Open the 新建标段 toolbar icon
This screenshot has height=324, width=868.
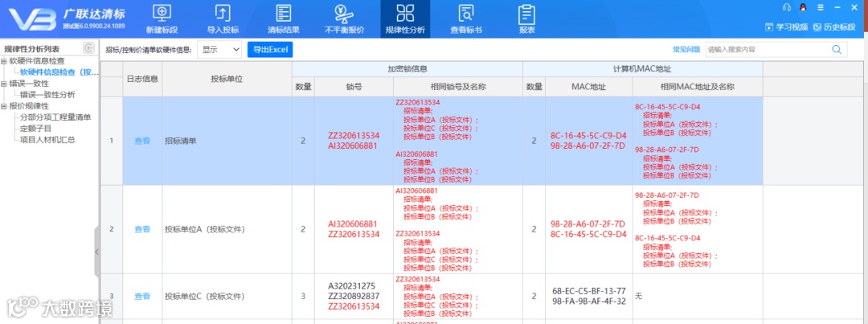coord(161,18)
